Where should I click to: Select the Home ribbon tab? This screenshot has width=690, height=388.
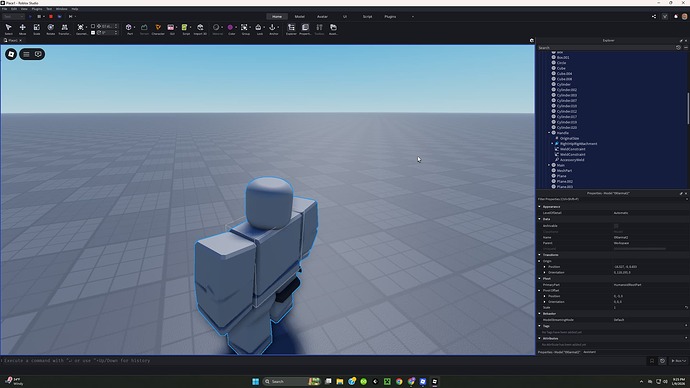[x=277, y=17]
